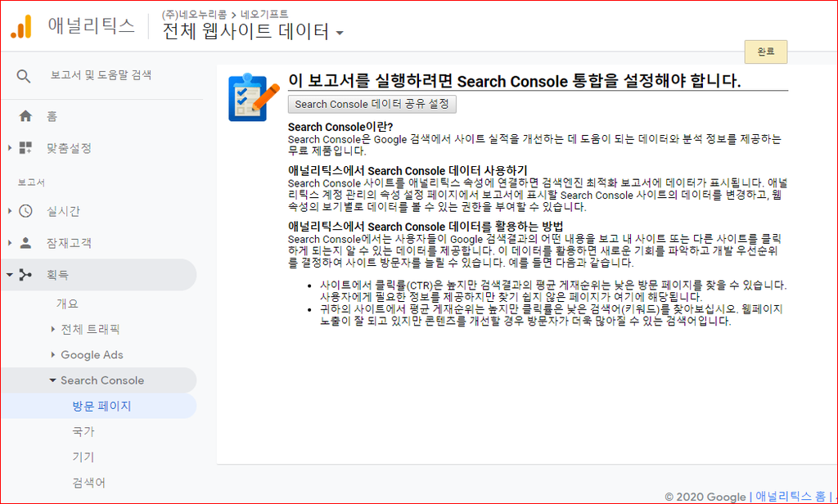
Task: Click the 실시간 clock icon
Action: 25,211
